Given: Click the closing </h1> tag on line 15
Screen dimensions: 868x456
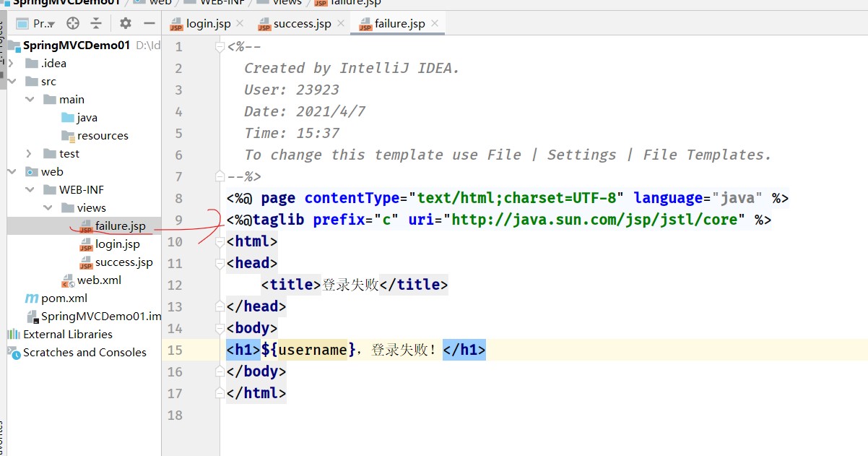Looking at the screenshot, I should click(x=464, y=350).
